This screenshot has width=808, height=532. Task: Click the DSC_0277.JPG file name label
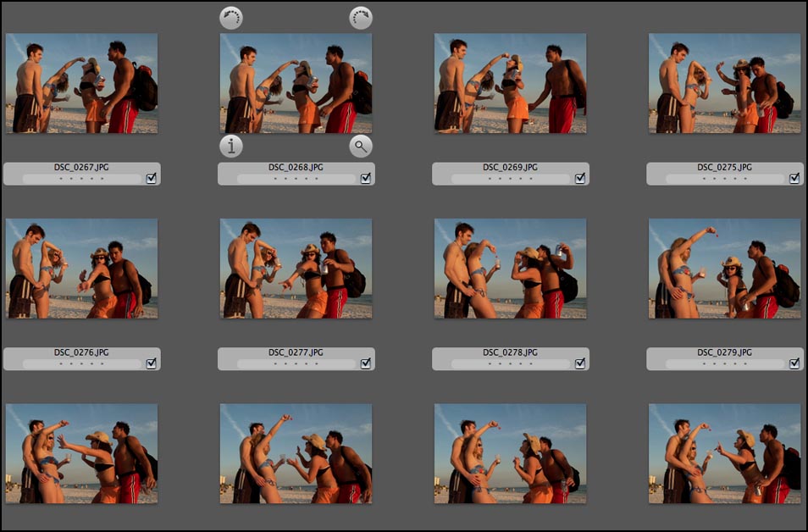[296, 352]
